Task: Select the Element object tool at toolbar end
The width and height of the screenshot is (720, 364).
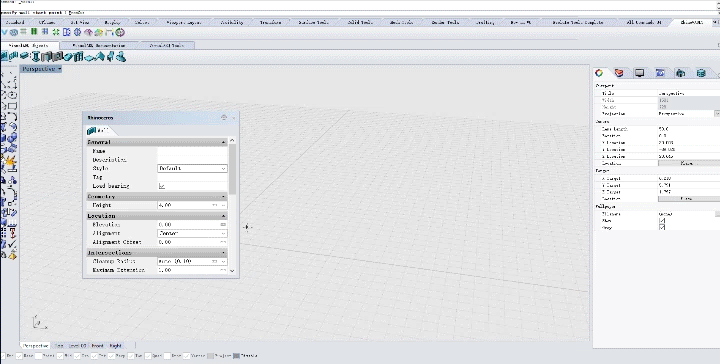Action: [121, 56]
